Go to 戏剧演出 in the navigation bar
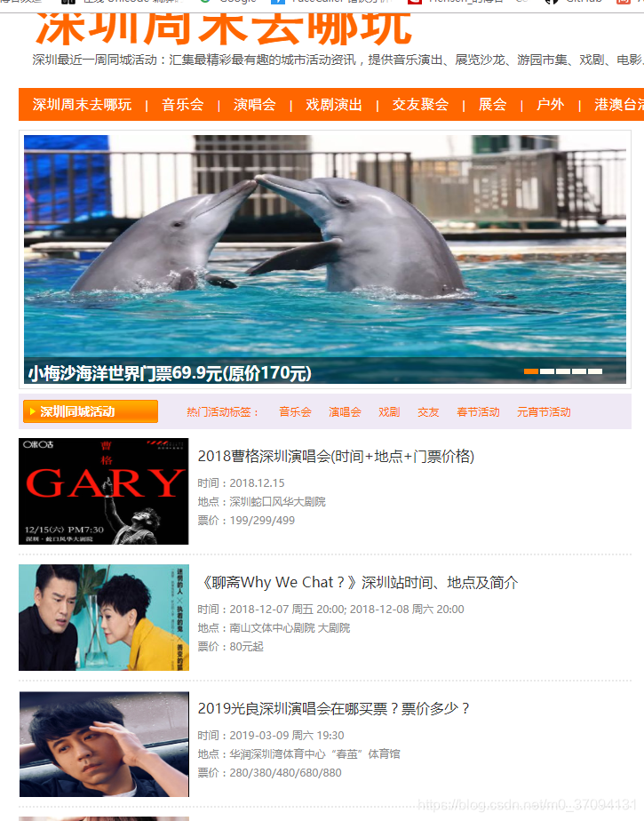This screenshot has width=644, height=821. click(x=333, y=105)
